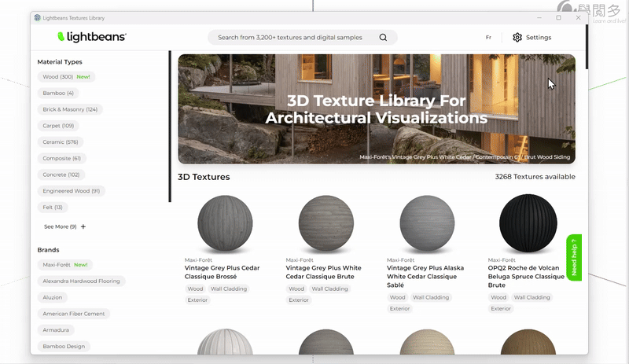Click the 3268 Textures available text
Screen dimensions: 629x364
pyautogui.click(x=535, y=177)
